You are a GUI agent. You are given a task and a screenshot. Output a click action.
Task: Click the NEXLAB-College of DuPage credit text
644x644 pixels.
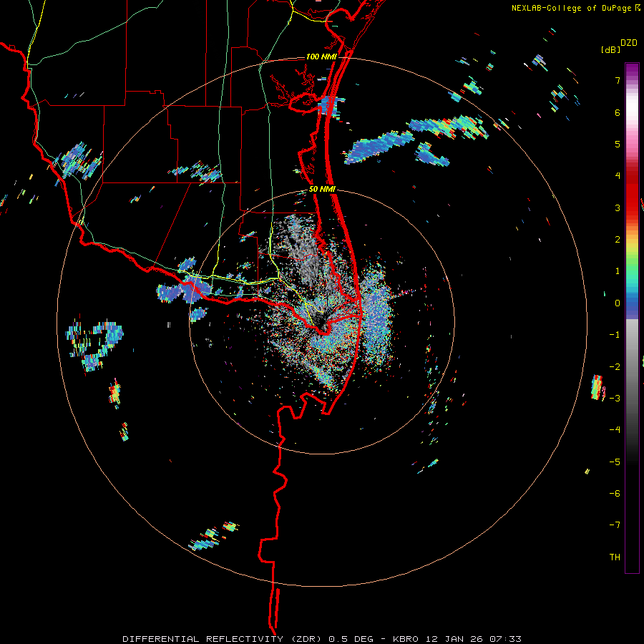[571, 8]
